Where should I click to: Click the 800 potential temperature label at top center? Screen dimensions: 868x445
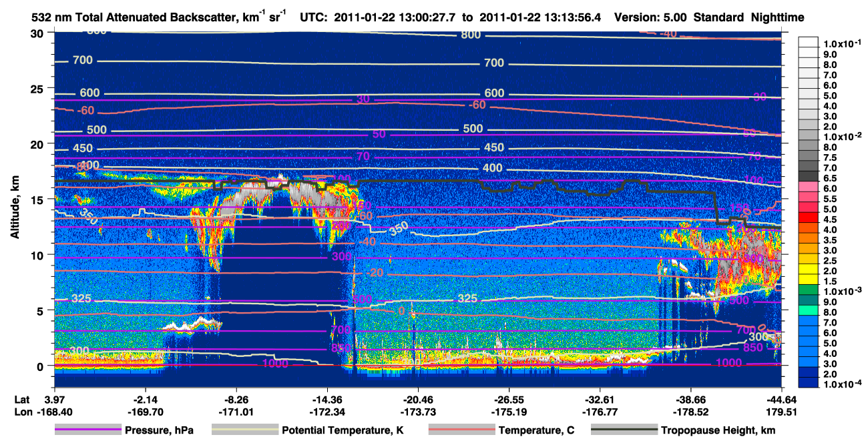[x=471, y=35]
